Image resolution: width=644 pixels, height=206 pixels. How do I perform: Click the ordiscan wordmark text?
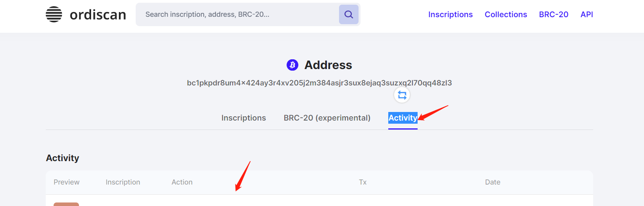(x=98, y=15)
